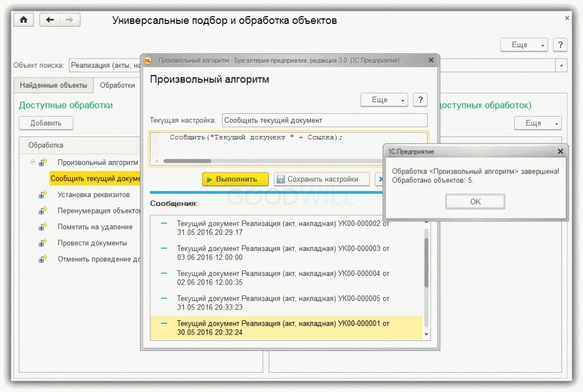Click Сохранить настройки button
Viewport: 583px width, 392px height.
322,179
